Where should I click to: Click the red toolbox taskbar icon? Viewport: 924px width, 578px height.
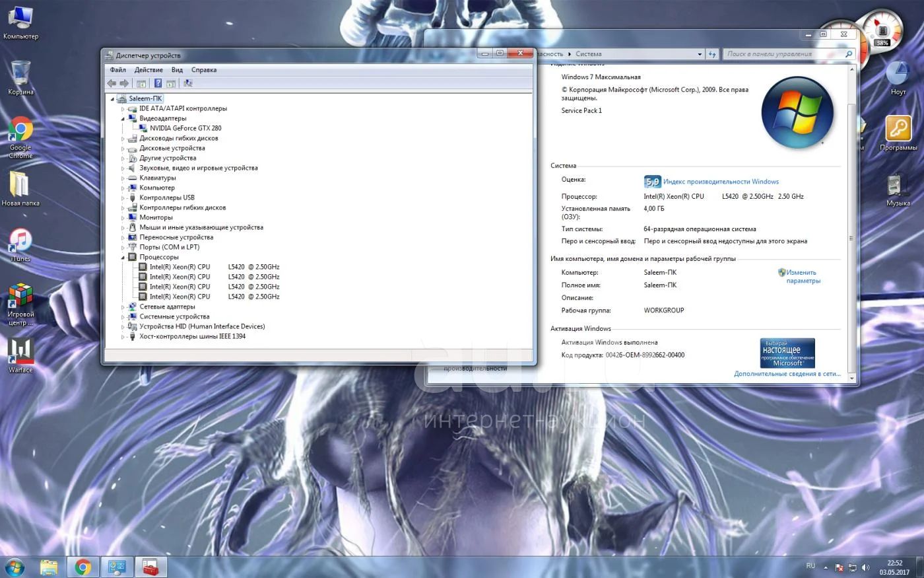click(x=150, y=567)
